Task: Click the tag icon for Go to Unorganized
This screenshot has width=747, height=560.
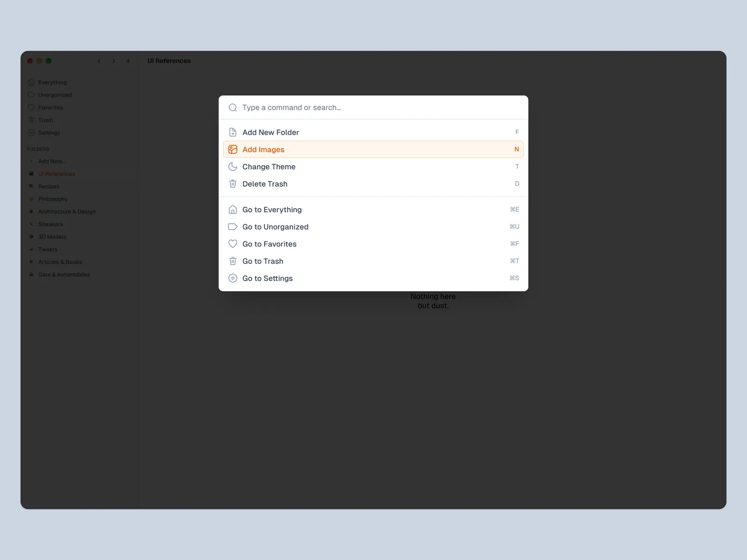Action: 233,227
